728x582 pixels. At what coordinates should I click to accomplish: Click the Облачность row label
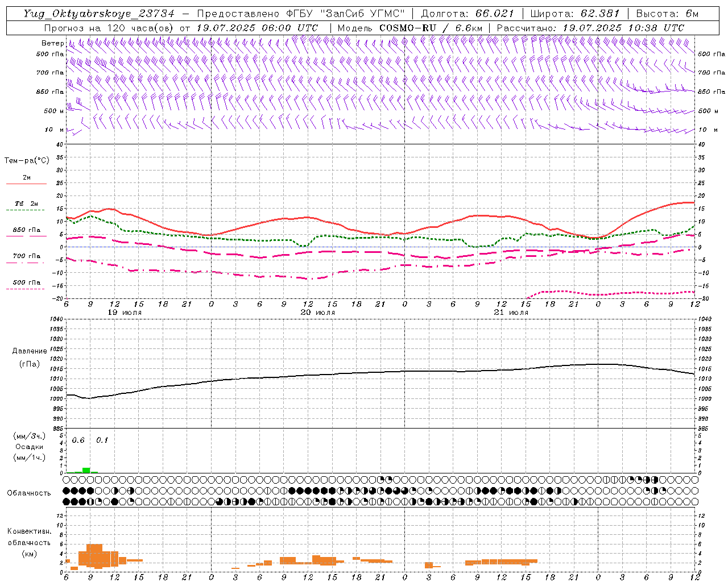click(29, 493)
